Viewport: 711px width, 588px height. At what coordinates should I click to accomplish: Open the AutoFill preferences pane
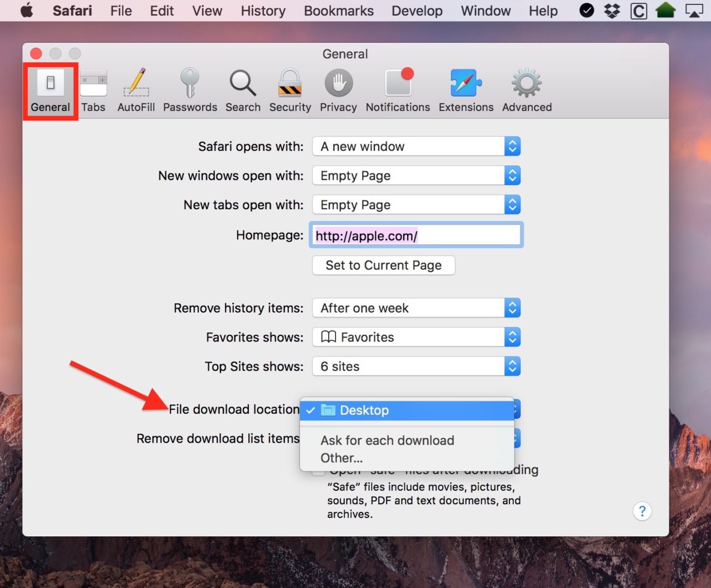click(x=136, y=91)
